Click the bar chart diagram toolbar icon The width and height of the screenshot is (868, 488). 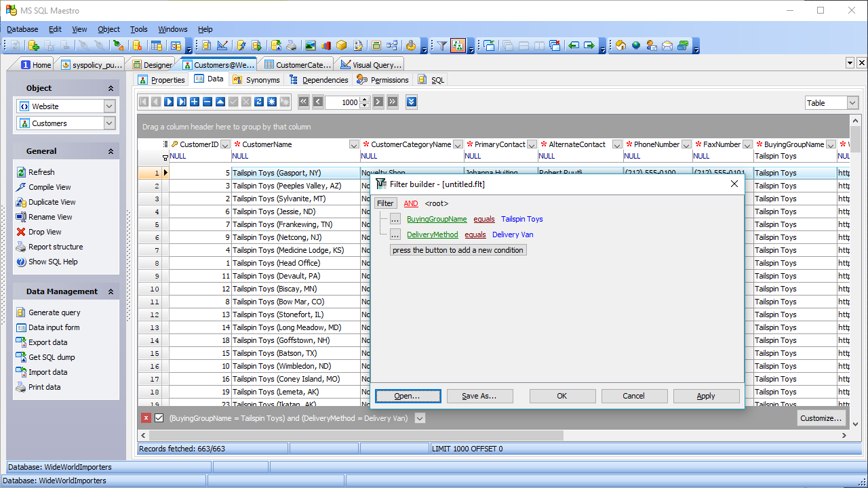coord(326,45)
